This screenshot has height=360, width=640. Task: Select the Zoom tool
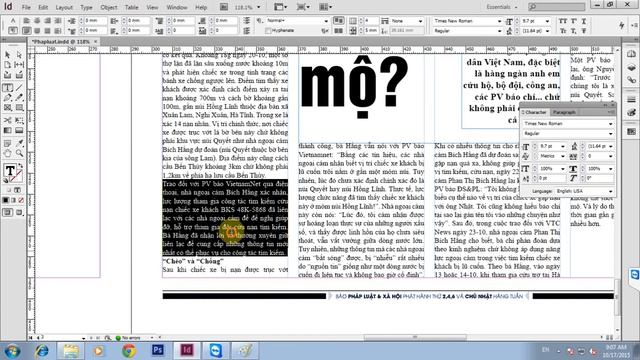(19, 153)
